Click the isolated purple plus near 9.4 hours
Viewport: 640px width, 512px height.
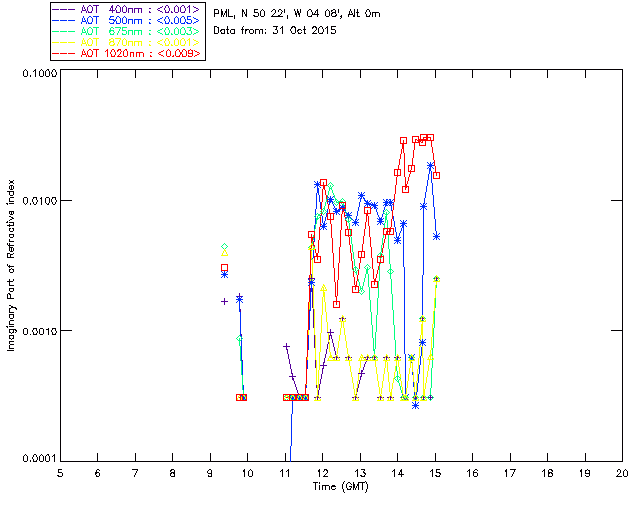click(224, 301)
